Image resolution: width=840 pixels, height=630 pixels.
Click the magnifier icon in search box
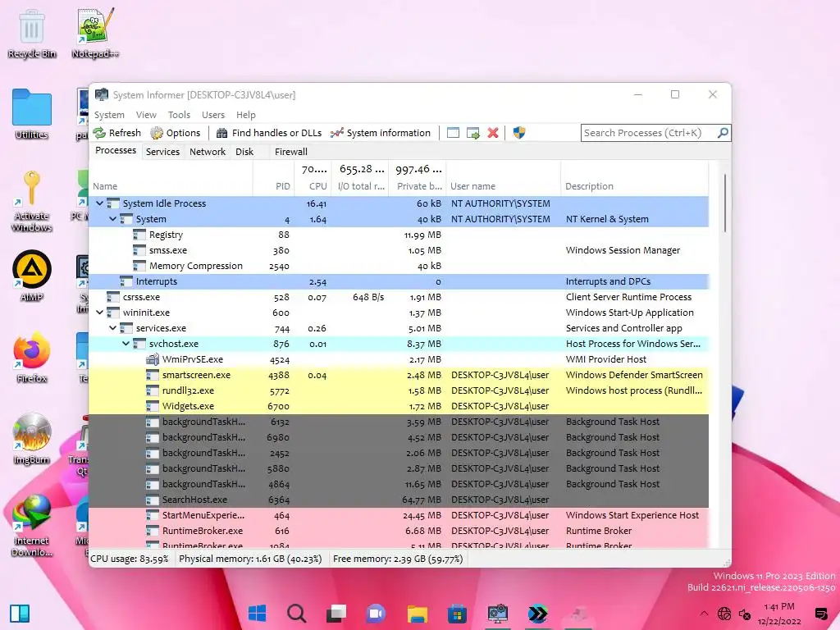click(x=723, y=132)
